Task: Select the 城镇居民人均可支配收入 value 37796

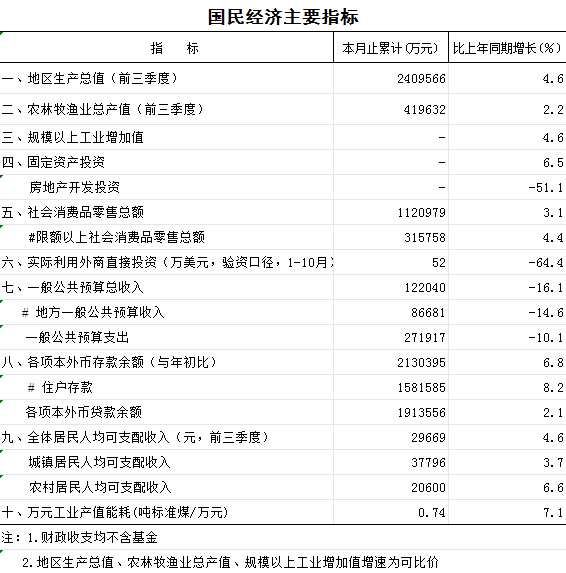Action: 391,462
